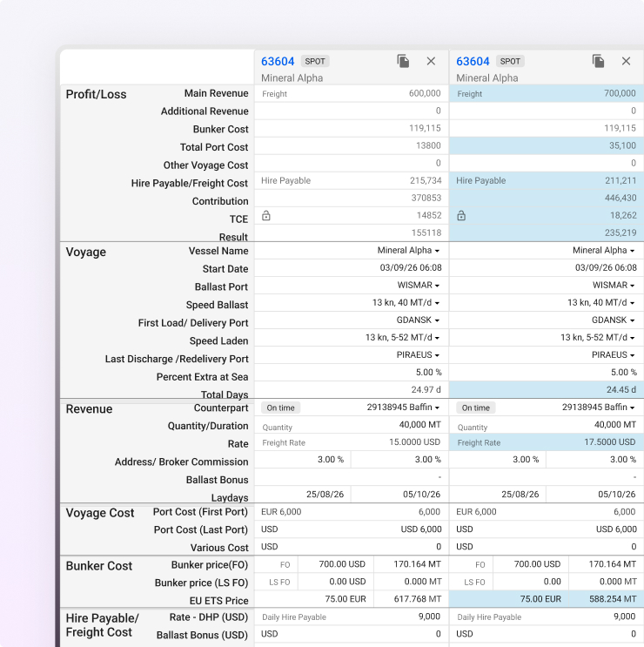Open Vessel Name dropdown in second column
The height and width of the screenshot is (647, 644).
pyautogui.click(x=604, y=251)
